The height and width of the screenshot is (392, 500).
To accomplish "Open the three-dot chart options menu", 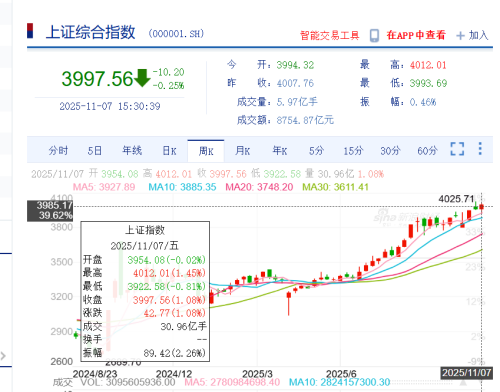I will [480, 149].
